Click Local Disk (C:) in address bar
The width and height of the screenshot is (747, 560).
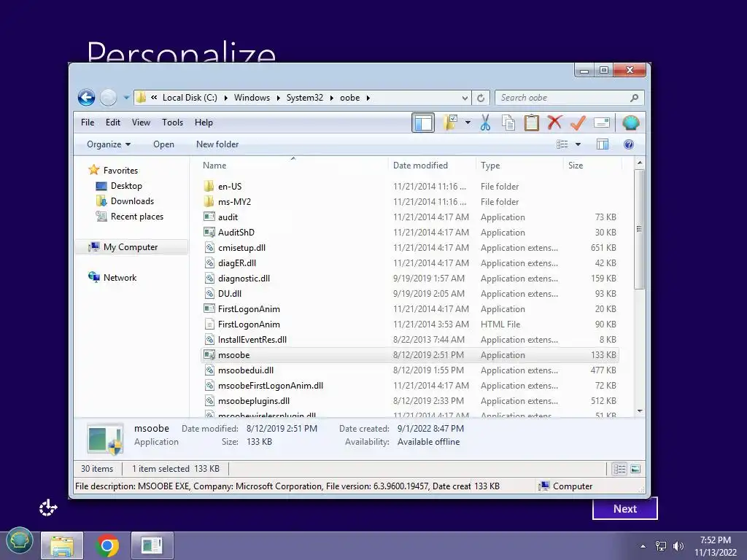[190, 98]
